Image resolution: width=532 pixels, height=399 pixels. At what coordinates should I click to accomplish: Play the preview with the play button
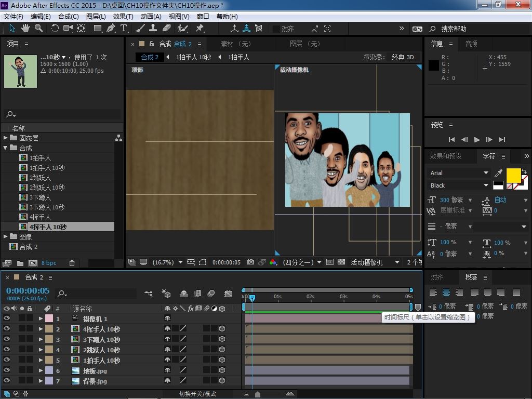click(477, 139)
